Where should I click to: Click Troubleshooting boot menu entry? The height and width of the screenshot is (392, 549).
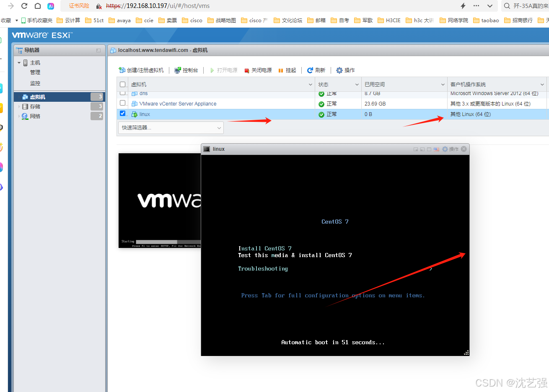tap(263, 268)
